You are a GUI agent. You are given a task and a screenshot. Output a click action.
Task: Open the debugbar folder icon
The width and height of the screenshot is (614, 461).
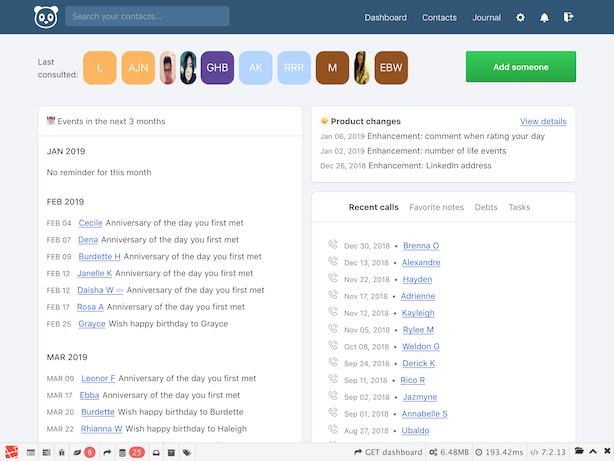pyautogui.click(x=579, y=451)
